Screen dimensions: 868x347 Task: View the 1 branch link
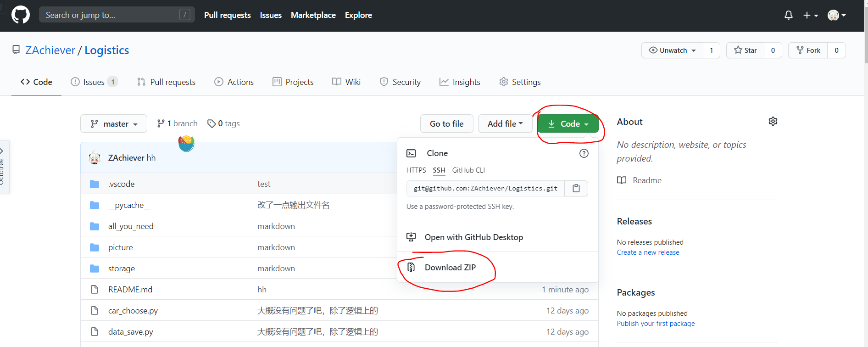(177, 123)
